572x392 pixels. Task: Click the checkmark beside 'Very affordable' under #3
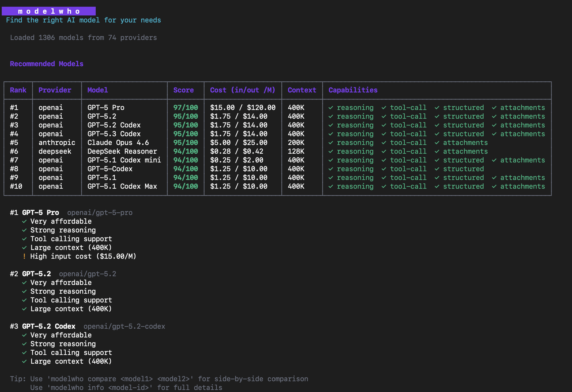(24, 335)
